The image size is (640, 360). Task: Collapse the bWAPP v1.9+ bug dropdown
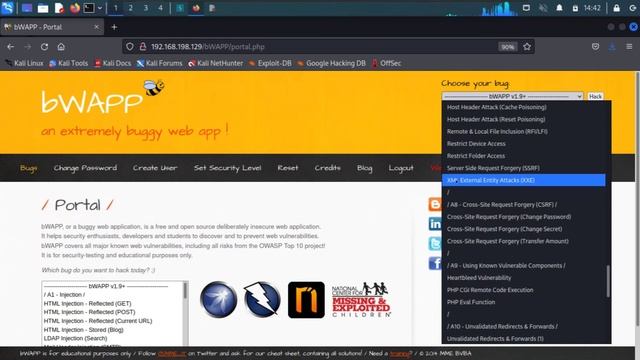click(x=512, y=96)
